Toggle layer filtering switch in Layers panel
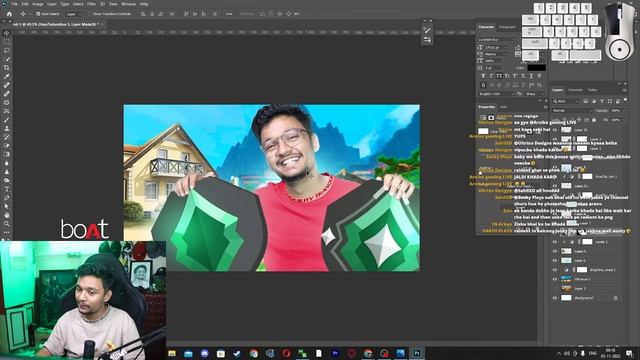The width and height of the screenshot is (640, 360). [x=625, y=100]
